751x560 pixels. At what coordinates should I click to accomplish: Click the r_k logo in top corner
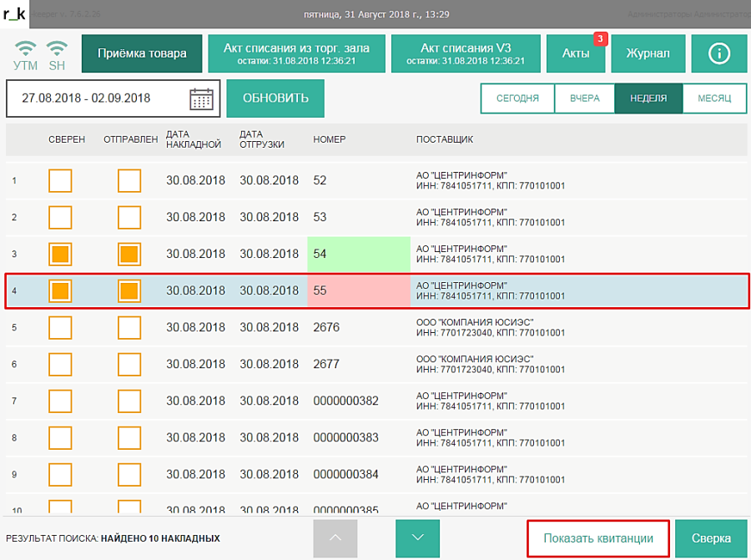15,13
